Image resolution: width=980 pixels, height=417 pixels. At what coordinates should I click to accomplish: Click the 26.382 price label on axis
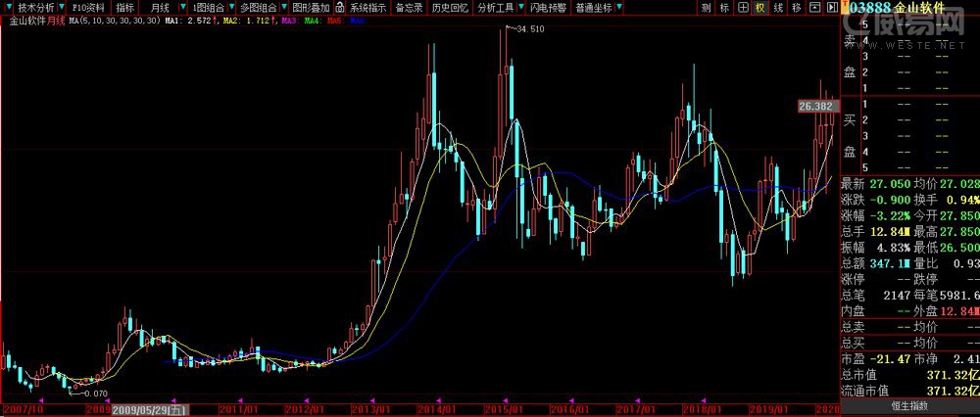[x=816, y=106]
